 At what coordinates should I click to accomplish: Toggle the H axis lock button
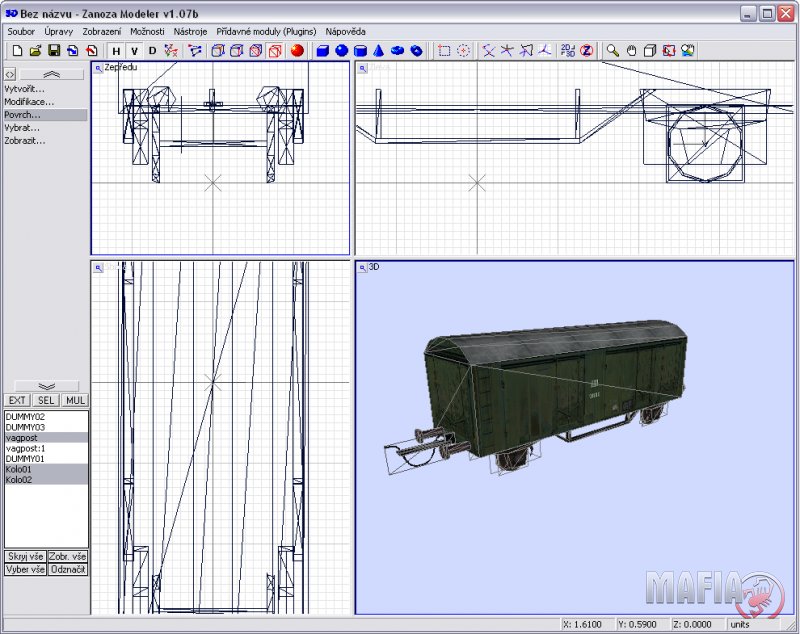[x=116, y=51]
